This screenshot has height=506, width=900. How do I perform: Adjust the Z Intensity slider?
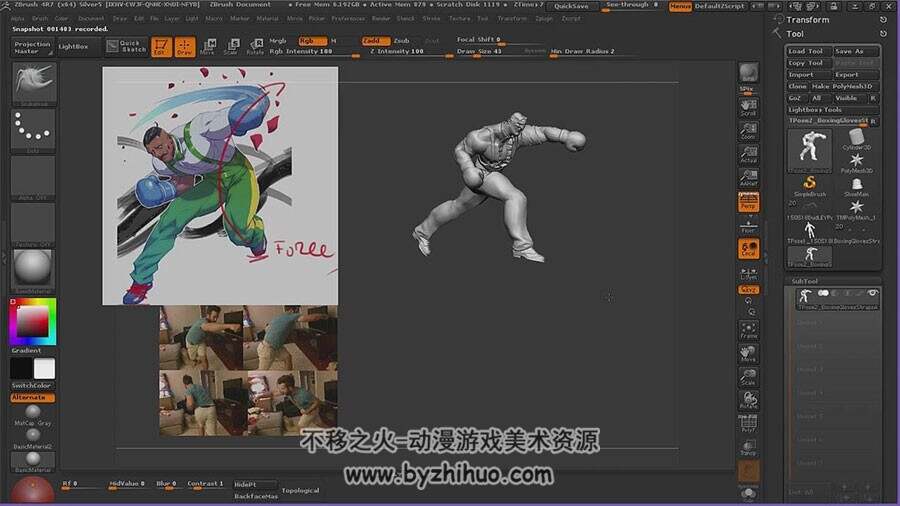coord(410,52)
